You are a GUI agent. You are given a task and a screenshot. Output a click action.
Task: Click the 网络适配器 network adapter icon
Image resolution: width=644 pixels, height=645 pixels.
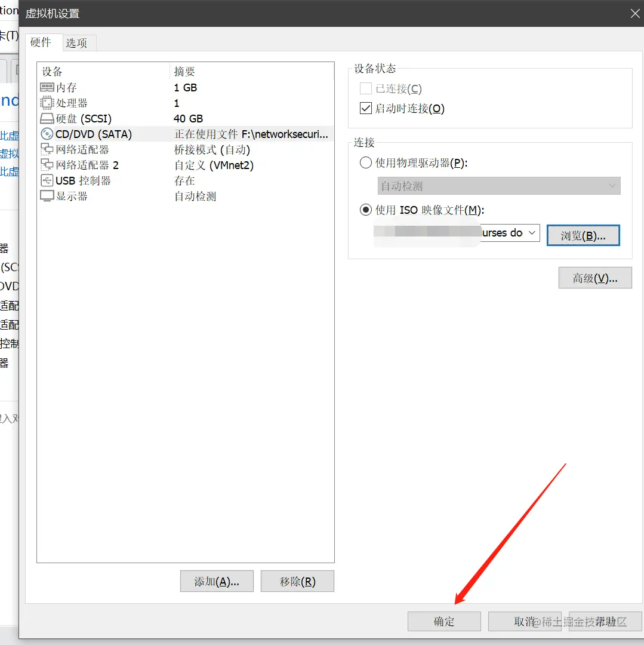click(47, 149)
